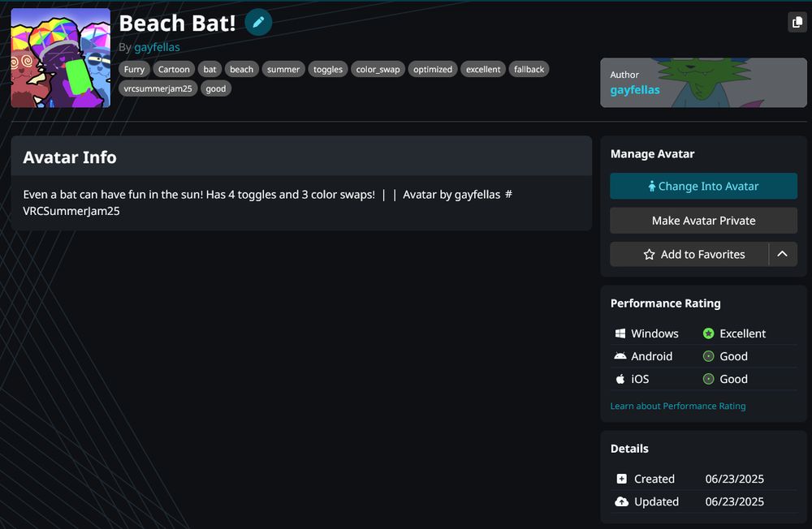Screen dimensions: 812x529
Task: Click the pencil edit icon beside Beach Bat!
Action: point(258,22)
